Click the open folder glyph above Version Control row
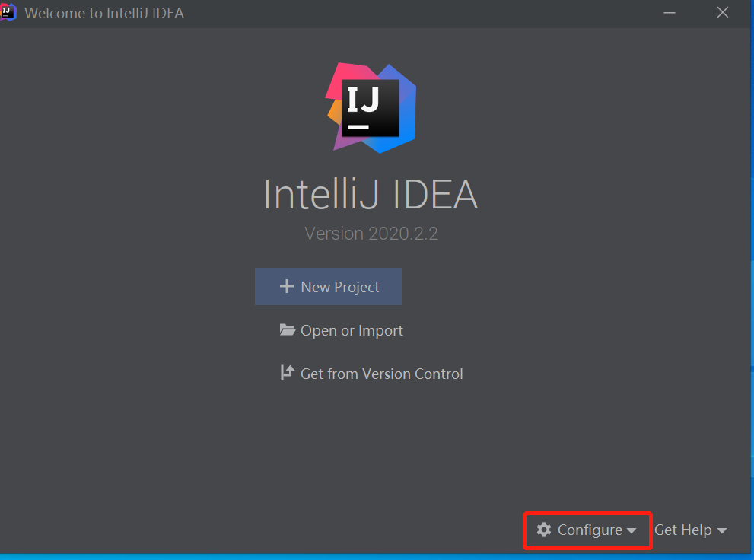754x560 pixels. point(287,329)
